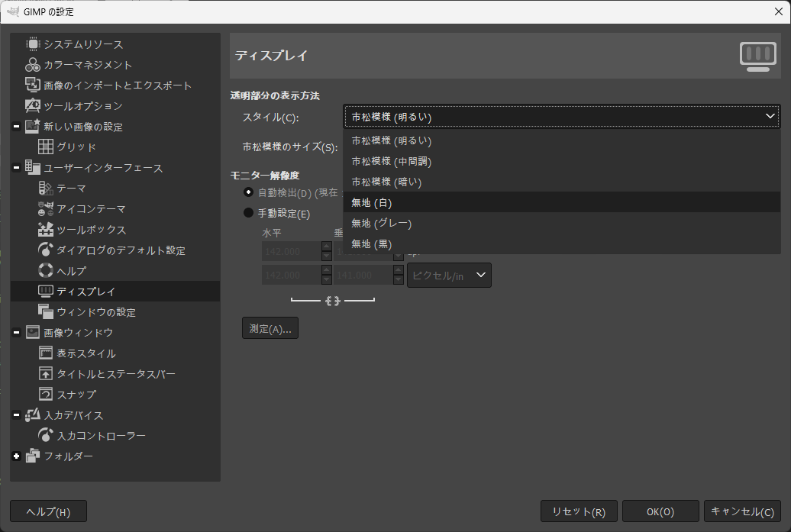Viewport: 791px width, 532px height.
Task: Open the スタイル(C) combo box
Action: click(x=561, y=117)
